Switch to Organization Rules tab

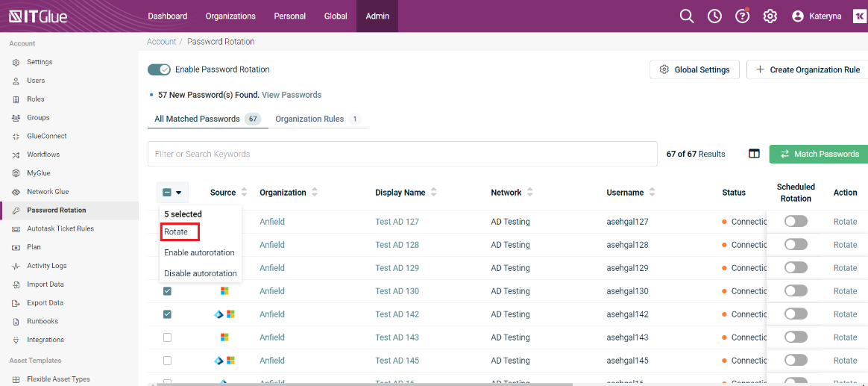[x=318, y=119]
